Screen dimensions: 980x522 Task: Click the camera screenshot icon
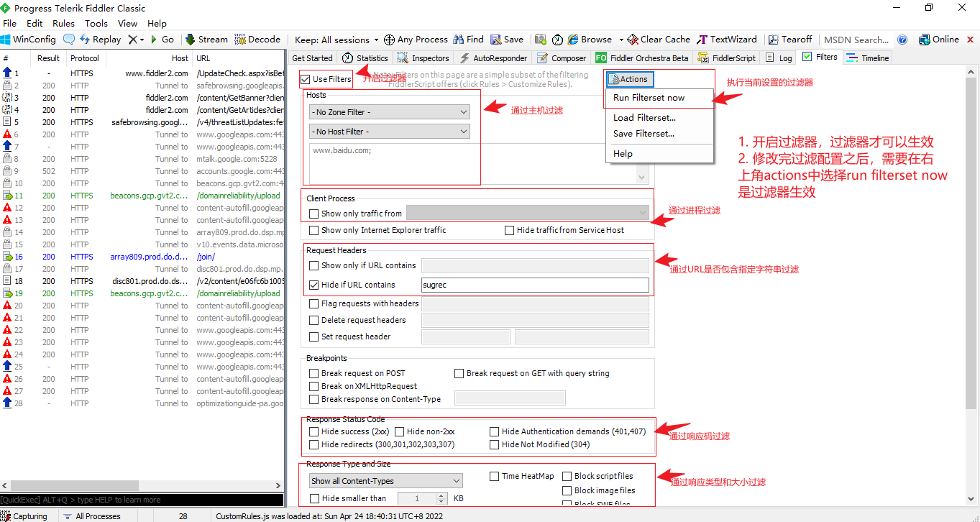[540, 40]
